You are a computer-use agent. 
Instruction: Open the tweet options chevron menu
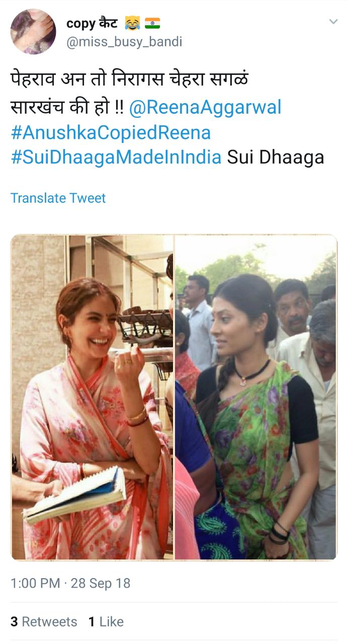point(333,22)
